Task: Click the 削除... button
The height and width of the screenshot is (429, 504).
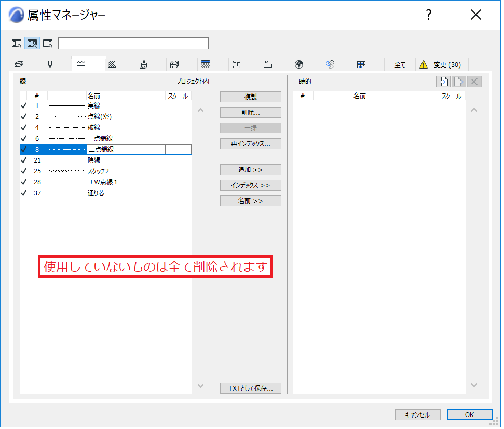Action: click(250, 113)
